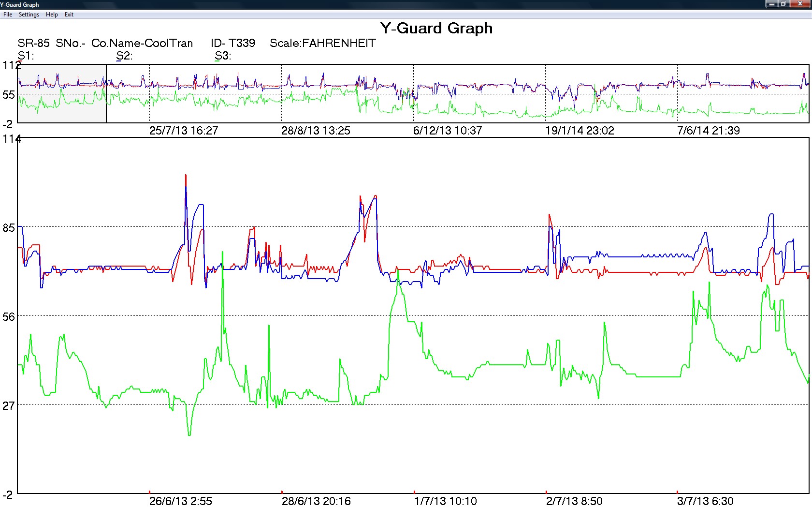Minimize the Y-Guard Graph window
The image size is (812, 508).
tap(772, 4)
